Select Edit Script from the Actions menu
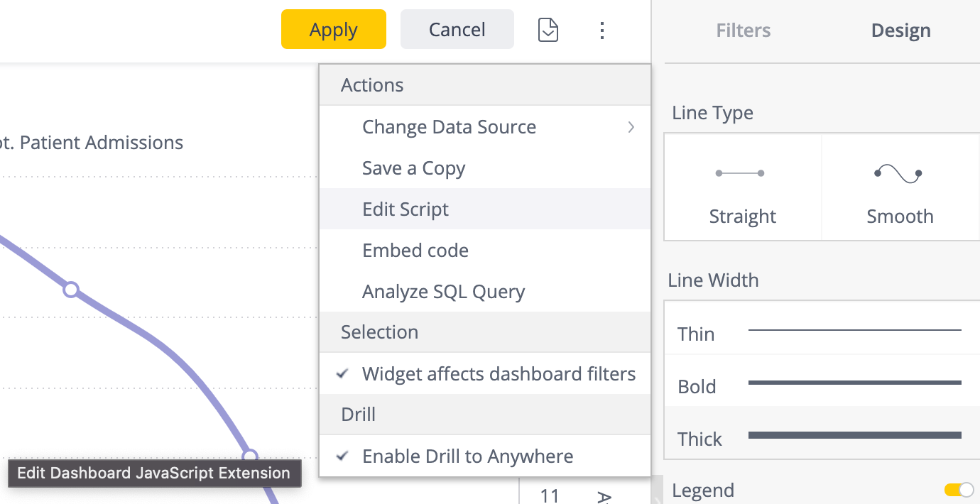 click(x=405, y=209)
